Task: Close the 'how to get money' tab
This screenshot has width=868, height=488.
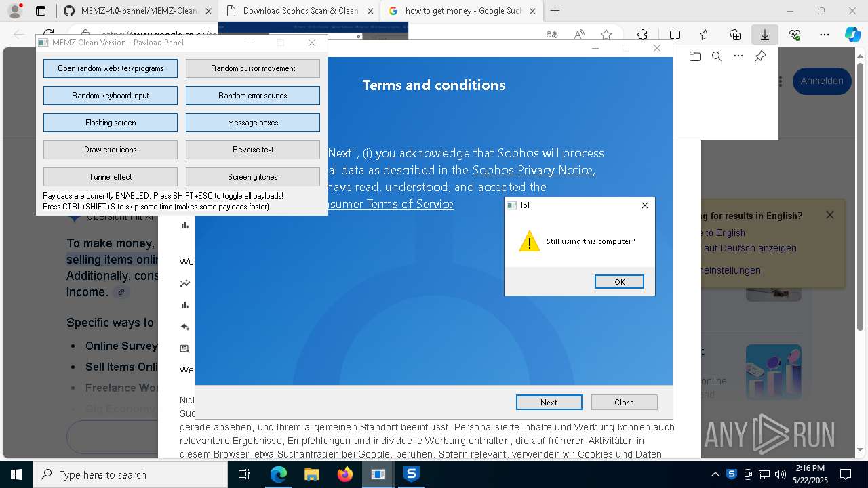Action: tap(533, 11)
